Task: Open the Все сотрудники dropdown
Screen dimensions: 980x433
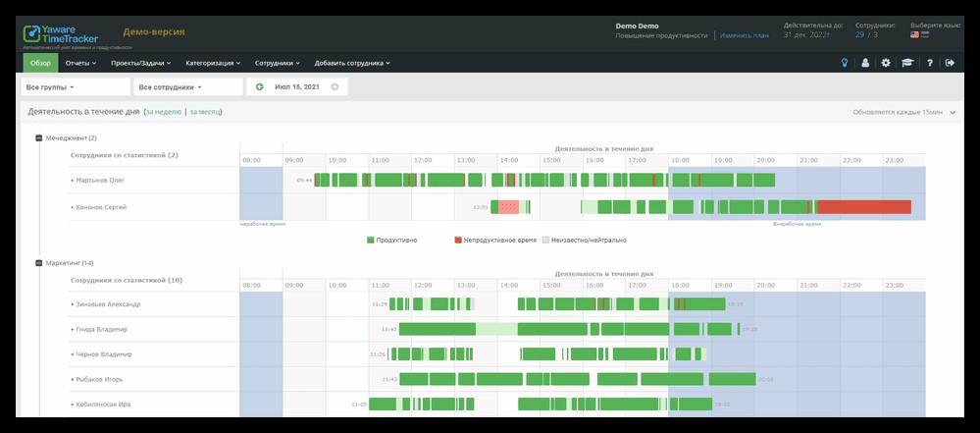Action: tap(187, 87)
